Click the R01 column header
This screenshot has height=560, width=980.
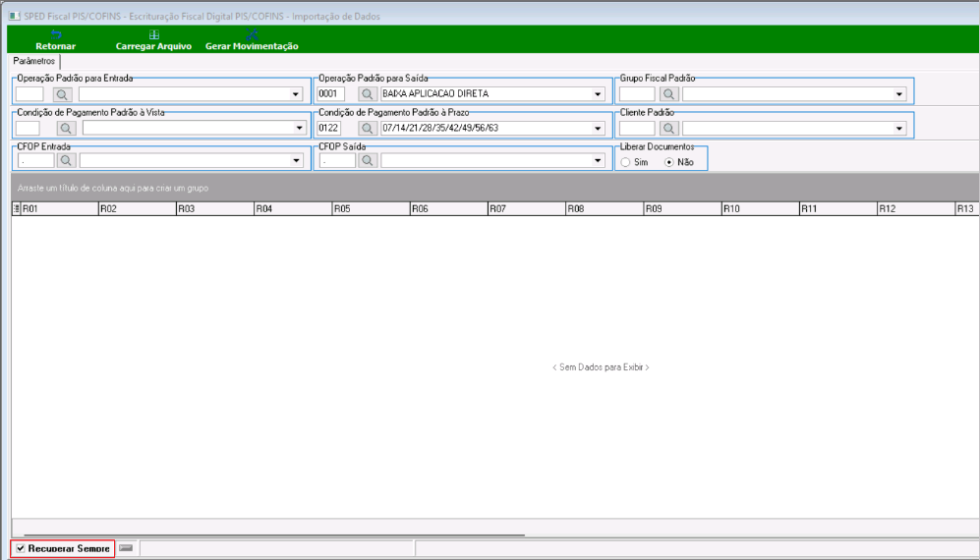point(59,209)
